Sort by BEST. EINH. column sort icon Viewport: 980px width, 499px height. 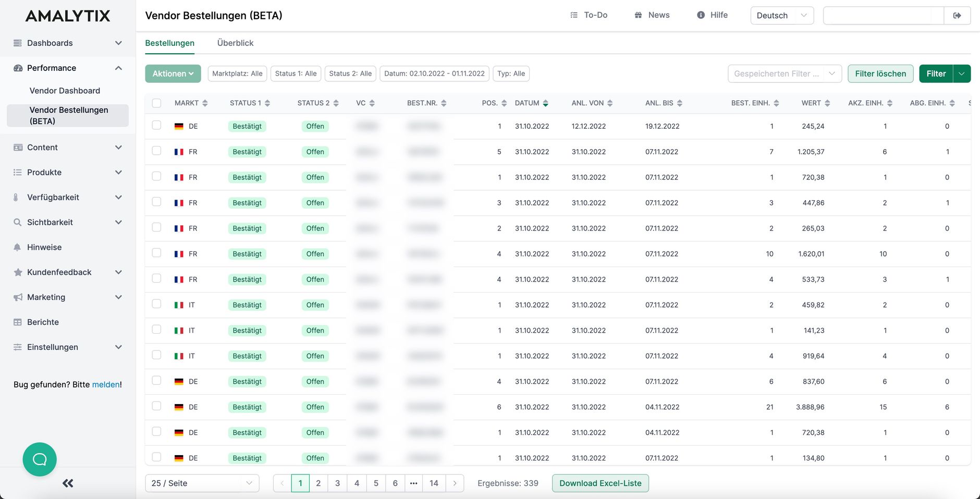point(776,103)
